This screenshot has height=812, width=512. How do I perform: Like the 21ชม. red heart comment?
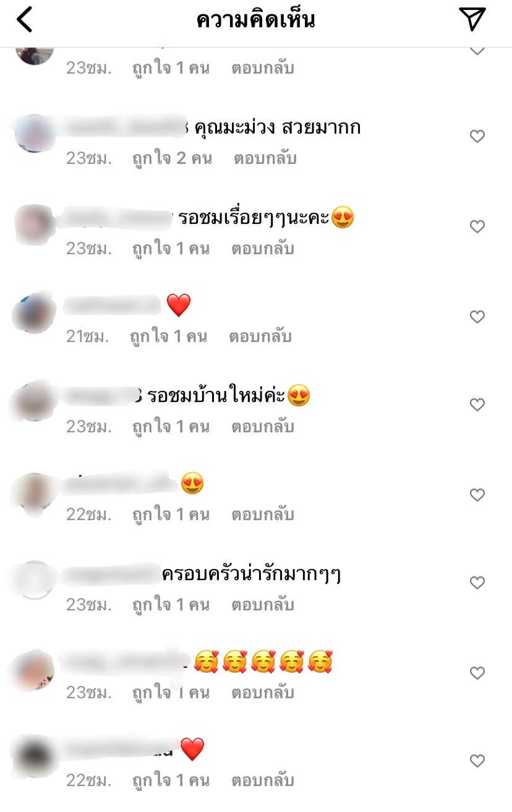477,317
